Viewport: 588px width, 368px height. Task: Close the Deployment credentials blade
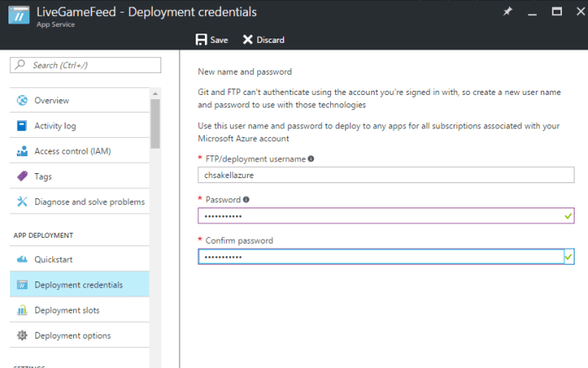pyautogui.click(x=580, y=12)
